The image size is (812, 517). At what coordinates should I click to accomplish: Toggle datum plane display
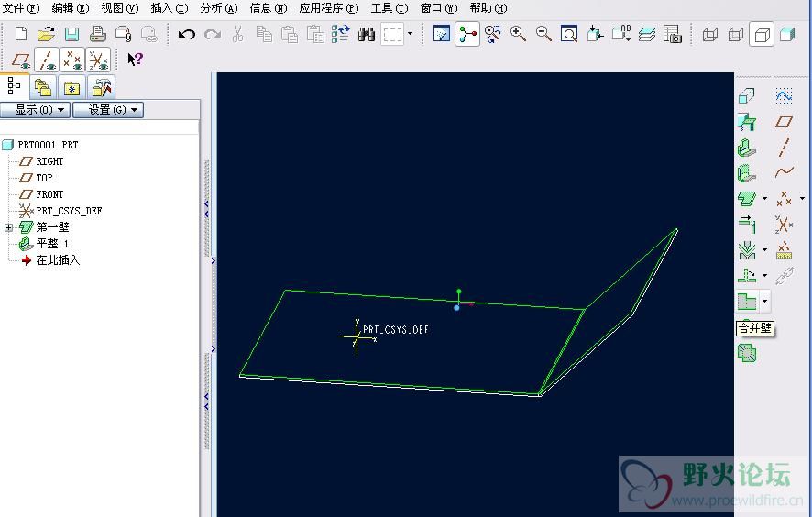21,60
